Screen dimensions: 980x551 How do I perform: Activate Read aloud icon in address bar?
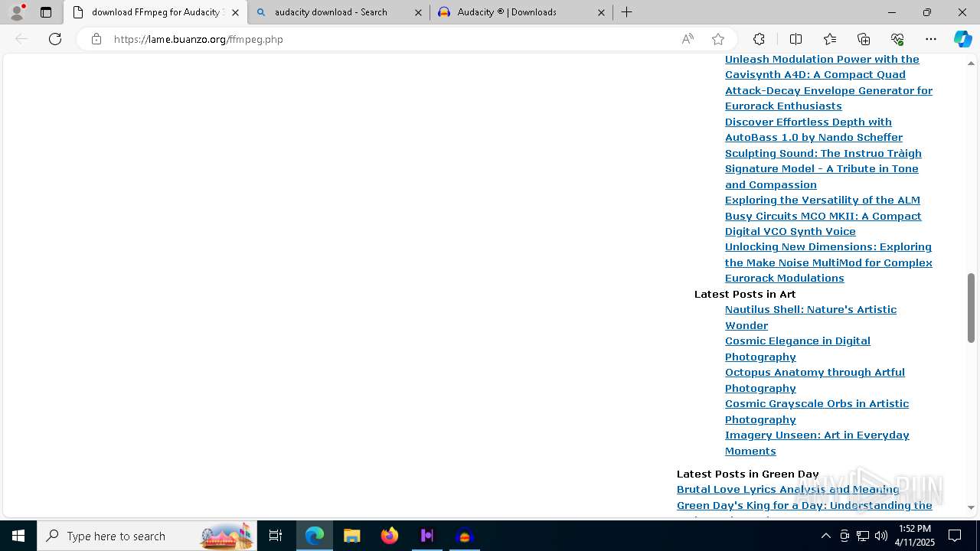(x=688, y=39)
